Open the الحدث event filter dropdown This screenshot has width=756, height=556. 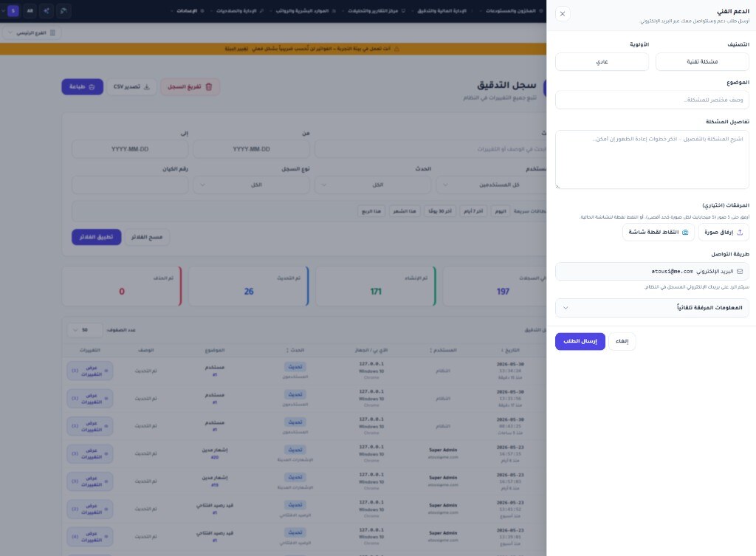[x=373, y=185]
